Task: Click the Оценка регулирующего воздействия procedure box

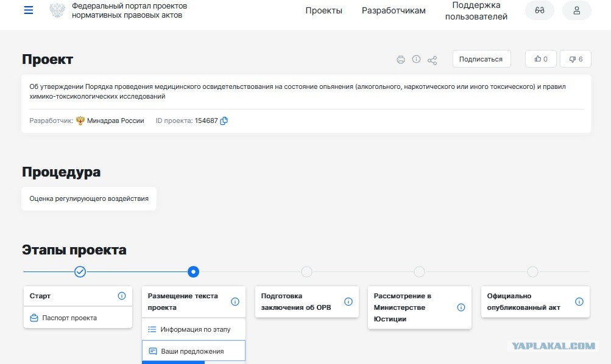Action: (89, 198)
